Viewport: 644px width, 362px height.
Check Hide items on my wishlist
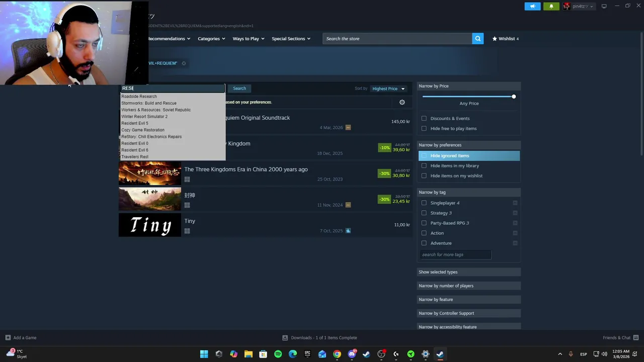pyautogui.click(x=424, y=176)
